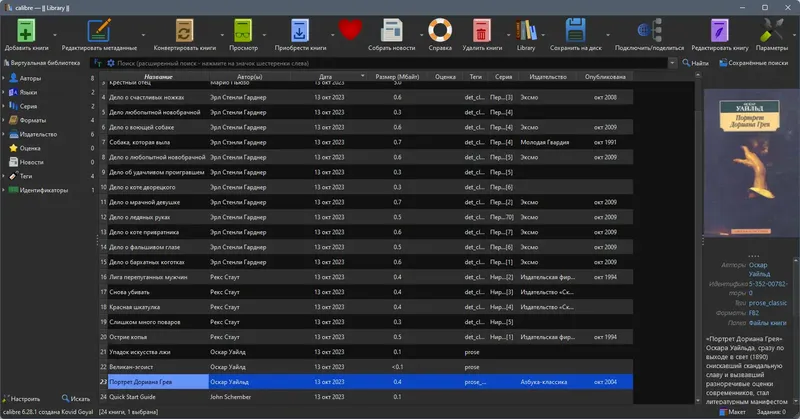Open Edit book (Редактировать книгу) icon
Screen dimensions: 800x419
click(719, 31)
